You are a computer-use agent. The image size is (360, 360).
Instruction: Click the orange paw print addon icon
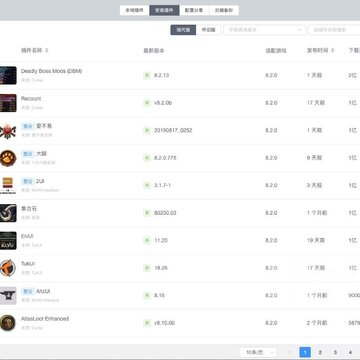tap(8, 158)
